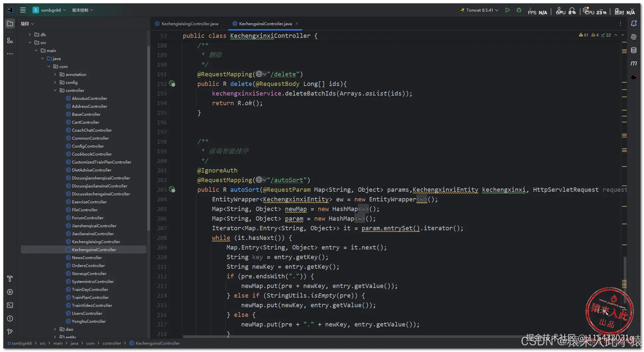Collapse the com package
This screenshot has height=352, width=644.
coord(48,66)
